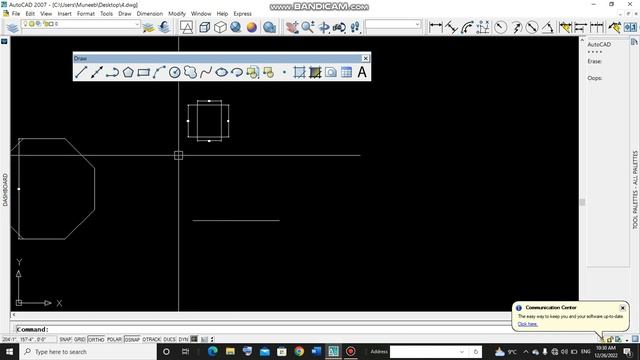The width and height of the screenshot is (640, 360).
Task: Select the Multiline Text tool
Action: pyautogui.click(x=362, y=72)
